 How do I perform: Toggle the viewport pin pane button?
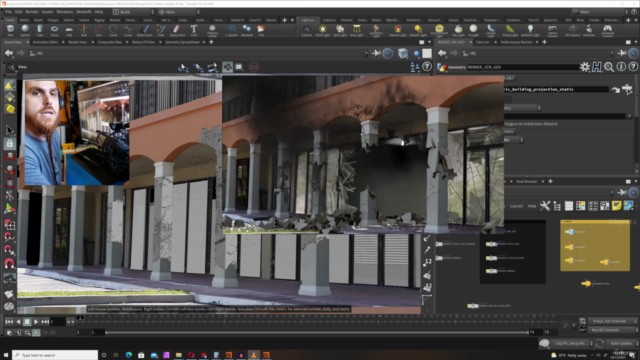[376, 53]
